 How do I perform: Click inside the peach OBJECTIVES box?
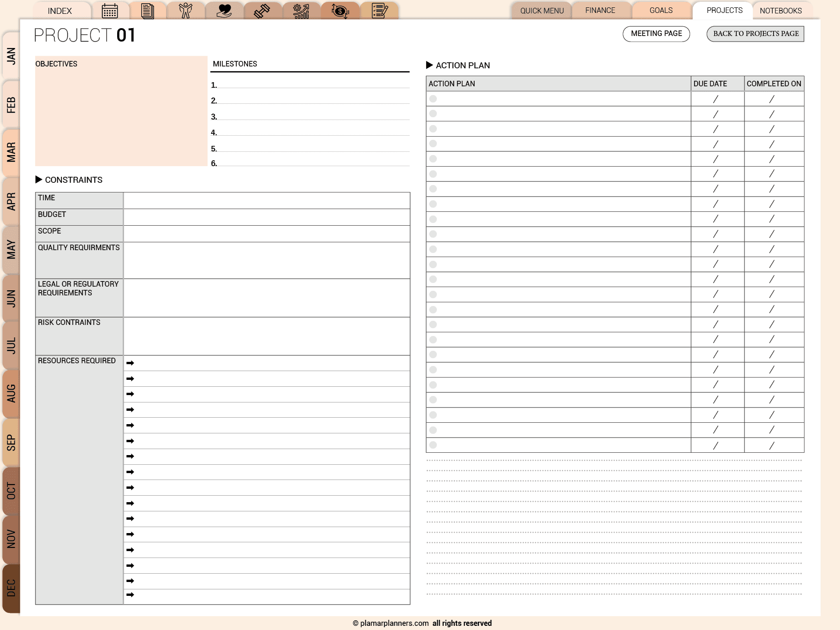pos(121,115)
